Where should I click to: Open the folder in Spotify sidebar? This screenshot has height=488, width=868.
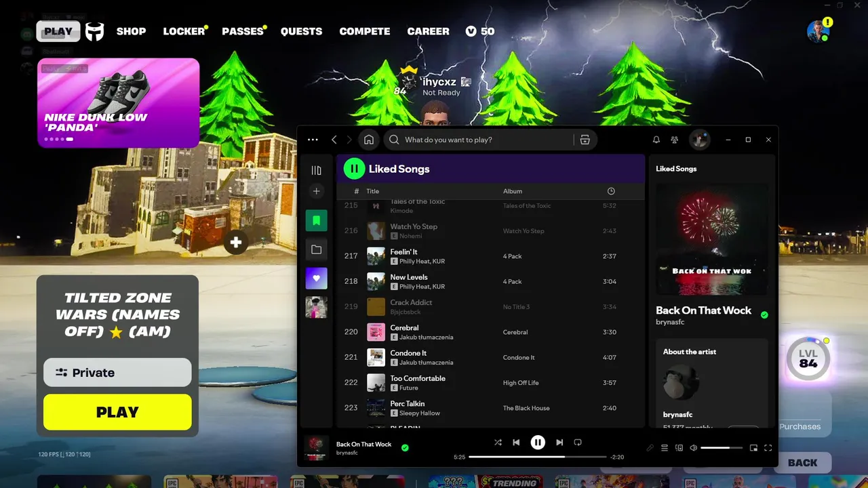[x=316, y=249]
